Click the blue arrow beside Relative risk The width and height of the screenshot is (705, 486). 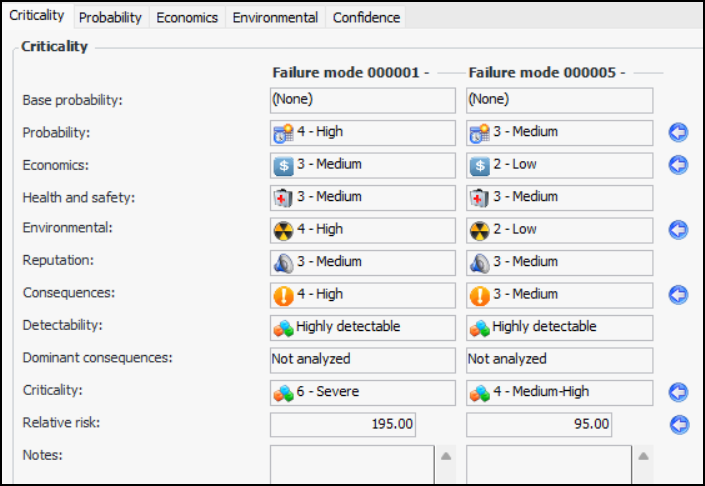pos(679,424)
